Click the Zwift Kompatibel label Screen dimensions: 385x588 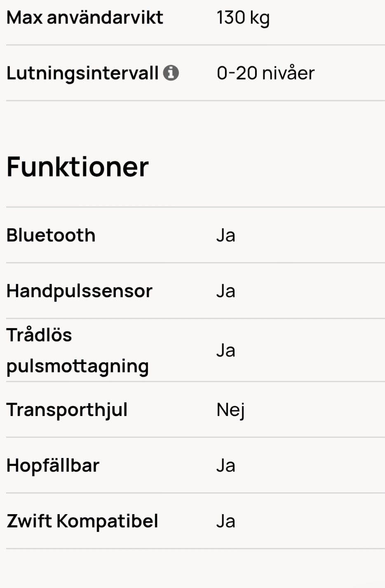click(x=82, y=521)
